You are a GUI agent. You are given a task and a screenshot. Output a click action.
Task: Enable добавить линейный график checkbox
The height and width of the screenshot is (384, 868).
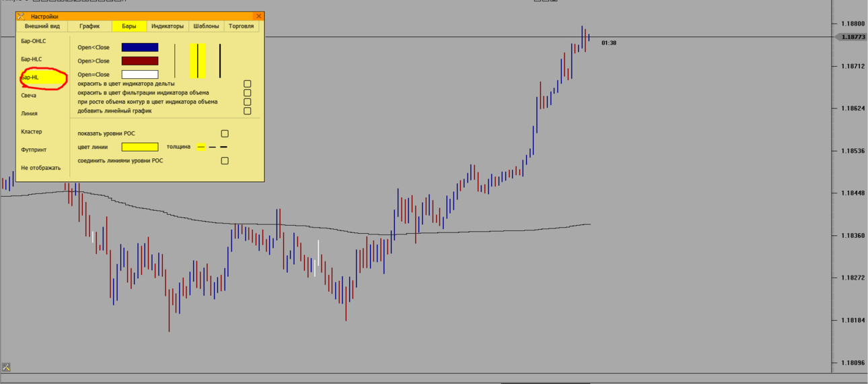click(x=247, y=111)
